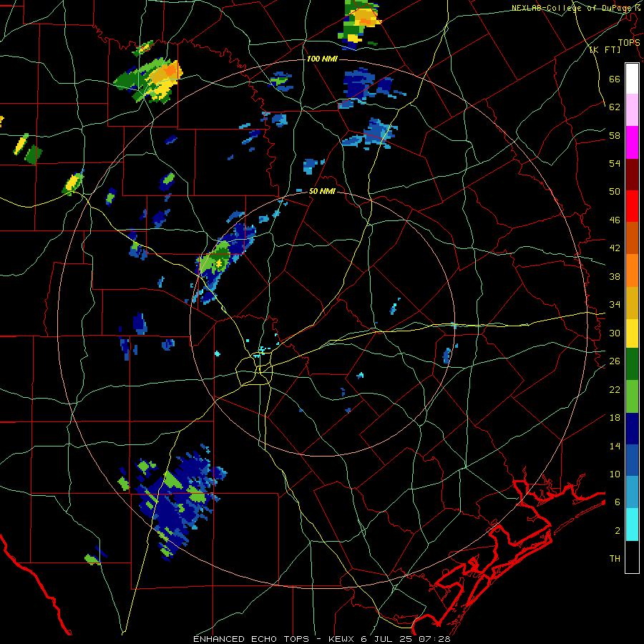Click the legend value "58"
This screenshot has width=644, height=644.
tap(615, 135)
